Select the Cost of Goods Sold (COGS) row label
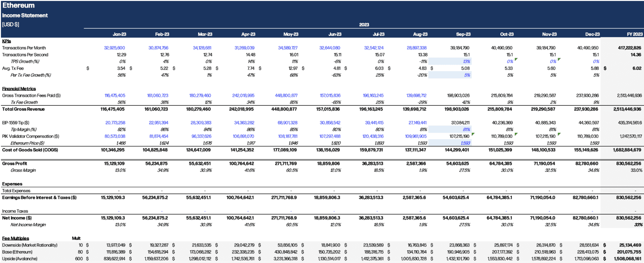This screenshot has height=263, width=644. [30, 150]
